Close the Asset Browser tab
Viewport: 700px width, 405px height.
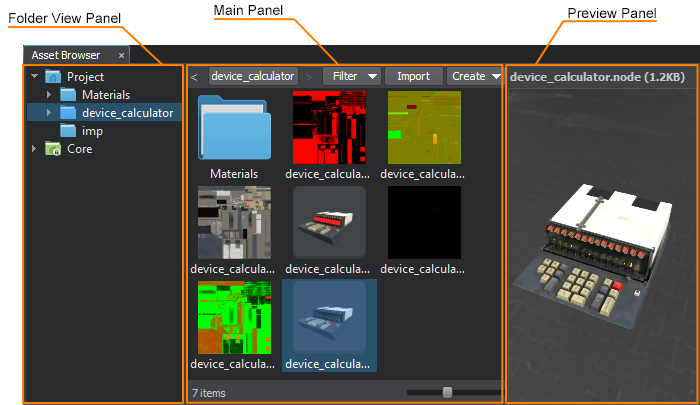click(x=121, y=55)
